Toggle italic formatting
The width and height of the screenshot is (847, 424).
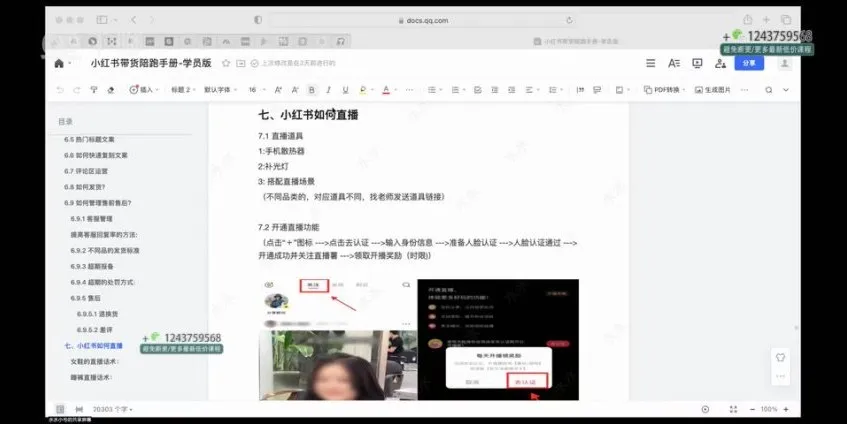point(327,89)
